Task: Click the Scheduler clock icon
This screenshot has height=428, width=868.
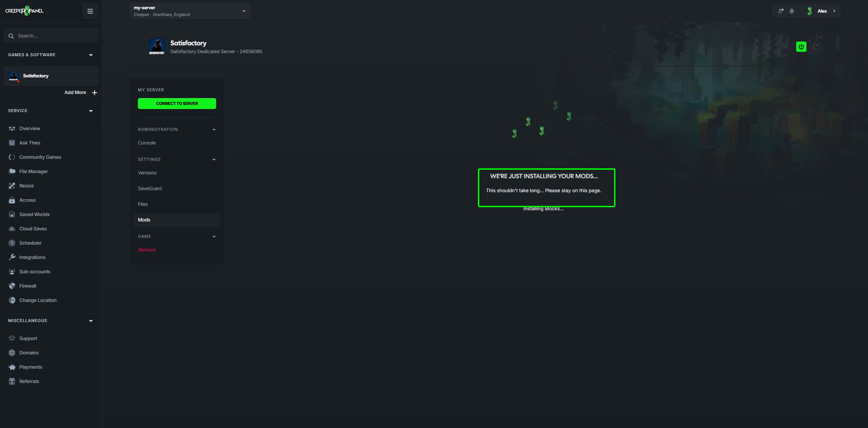Action: pyautogui.click(x=12, y=243)
